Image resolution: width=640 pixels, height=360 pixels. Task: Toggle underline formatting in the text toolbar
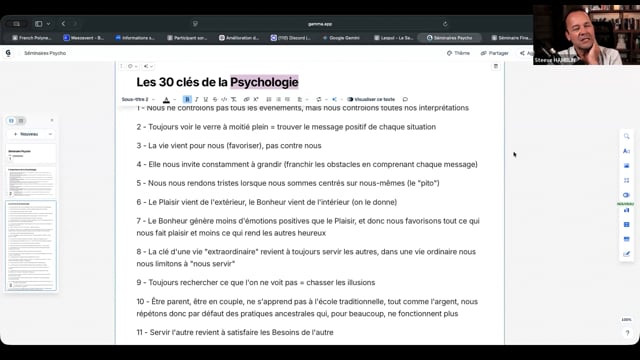pyautogui.click(x=206, y=99)
